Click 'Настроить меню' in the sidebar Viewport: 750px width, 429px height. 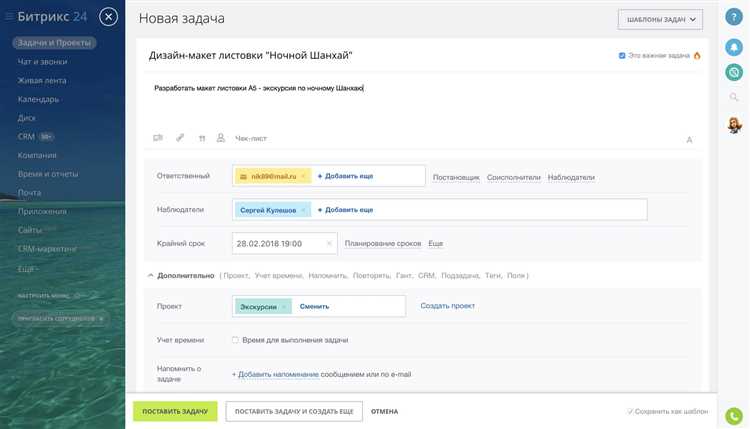[x=44, y=296]
